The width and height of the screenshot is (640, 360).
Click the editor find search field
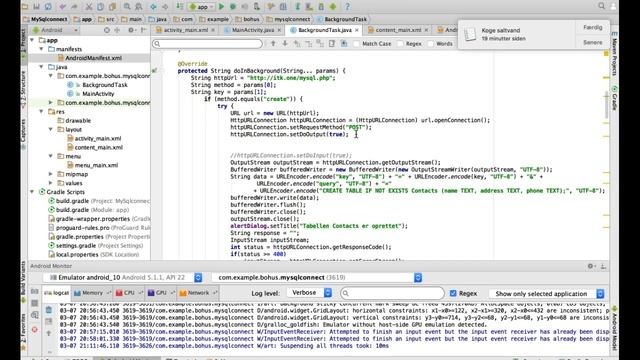pyautogui.click(x=207, y=44)
